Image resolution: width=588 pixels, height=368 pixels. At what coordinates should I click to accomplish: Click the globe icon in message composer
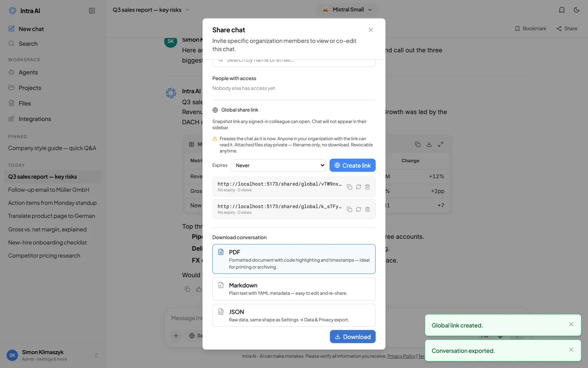[x=192, y=336]
